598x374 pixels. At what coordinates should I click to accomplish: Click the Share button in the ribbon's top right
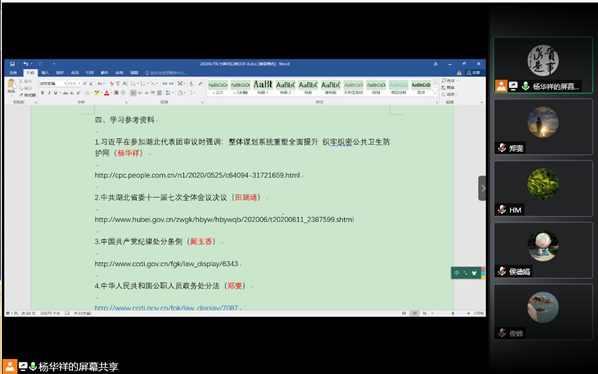point(473,72)
